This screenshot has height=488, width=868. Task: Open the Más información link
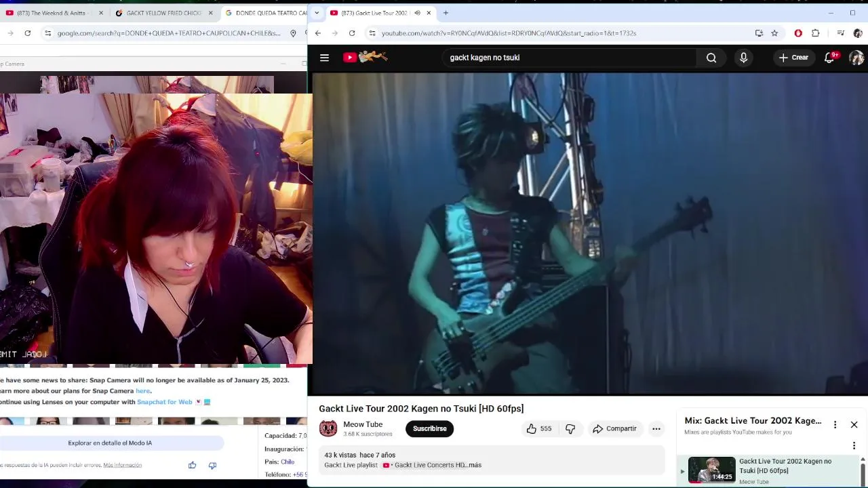coord(123,465)
